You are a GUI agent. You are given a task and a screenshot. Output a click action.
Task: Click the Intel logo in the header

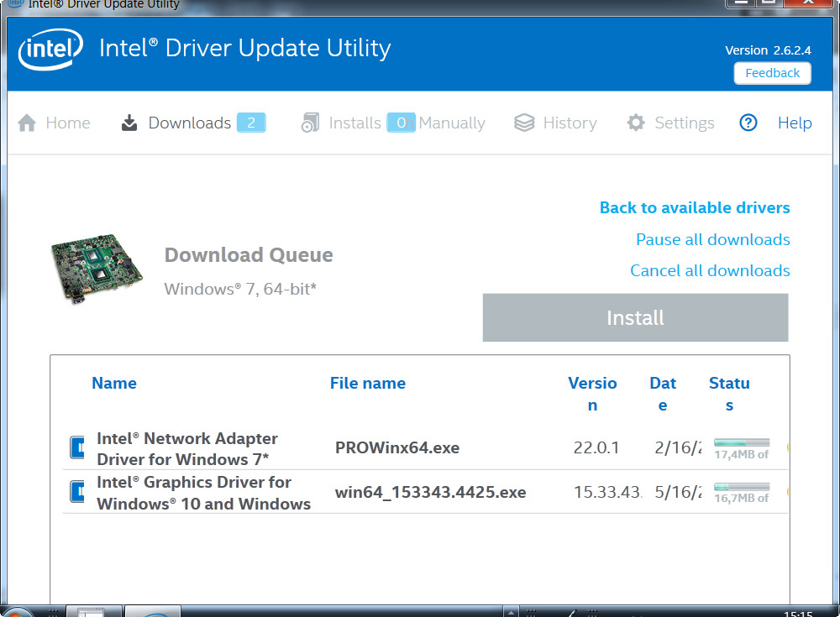click(x=50, y=49)
